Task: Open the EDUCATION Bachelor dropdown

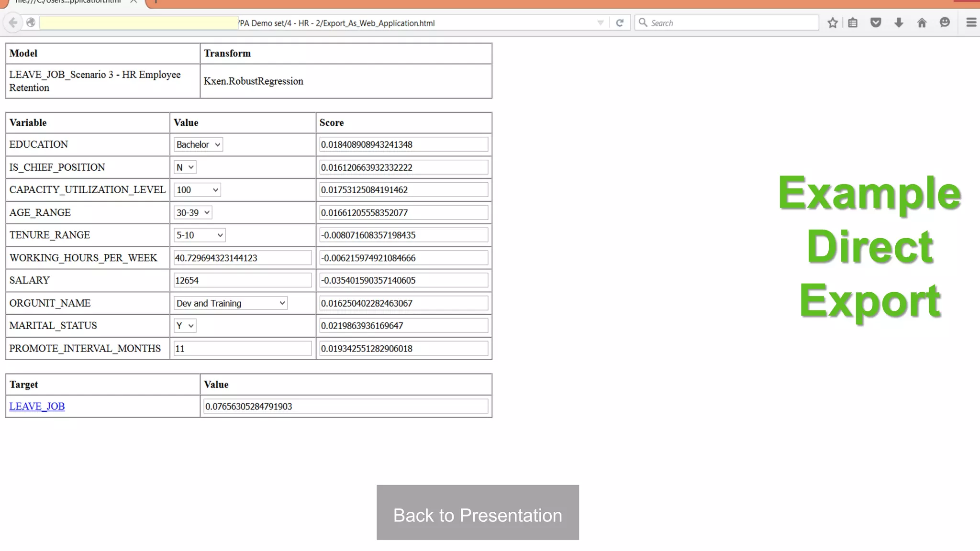Action: point(198,144)
